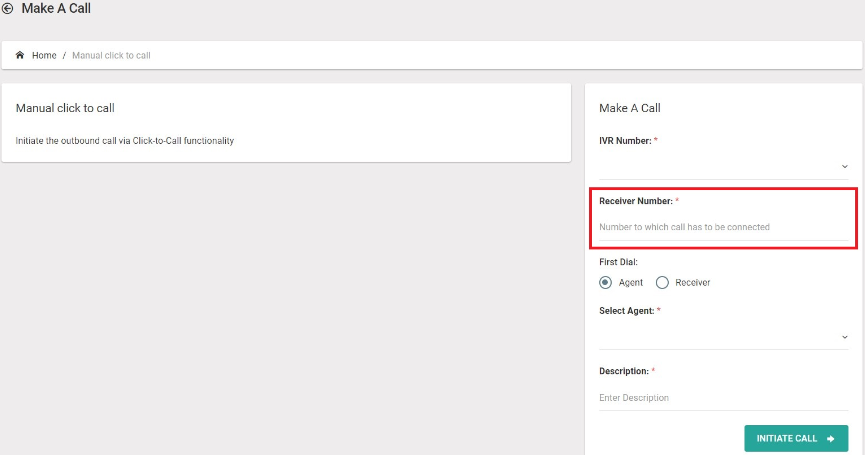Click the IVR Number chevron arrow

point(845,167)
